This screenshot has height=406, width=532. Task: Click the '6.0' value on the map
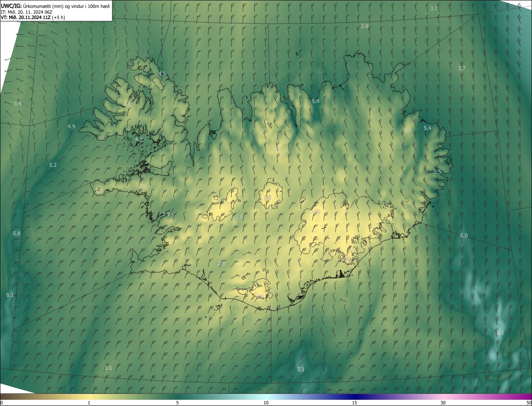(x=464, y=235)
